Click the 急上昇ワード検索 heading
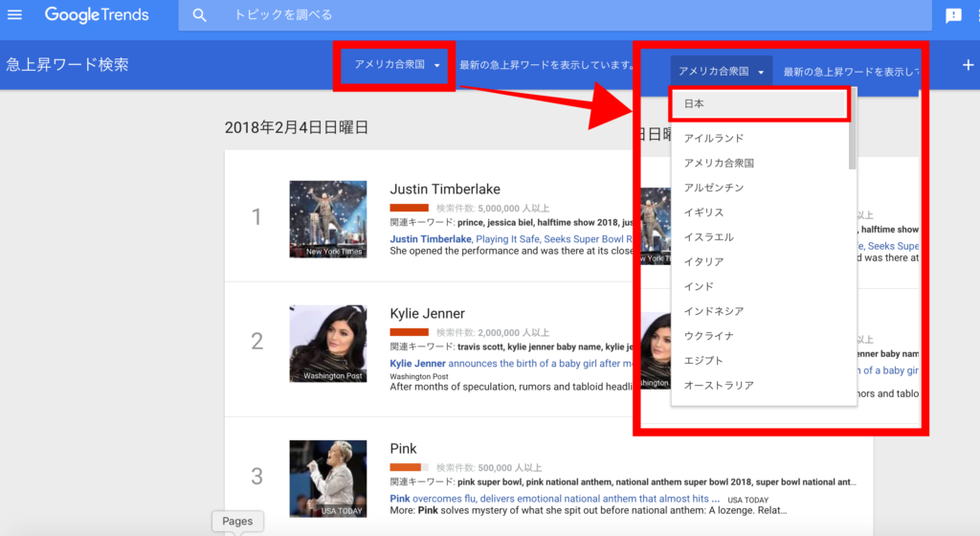Screen dimensions: 980x536 click(68, 64)
